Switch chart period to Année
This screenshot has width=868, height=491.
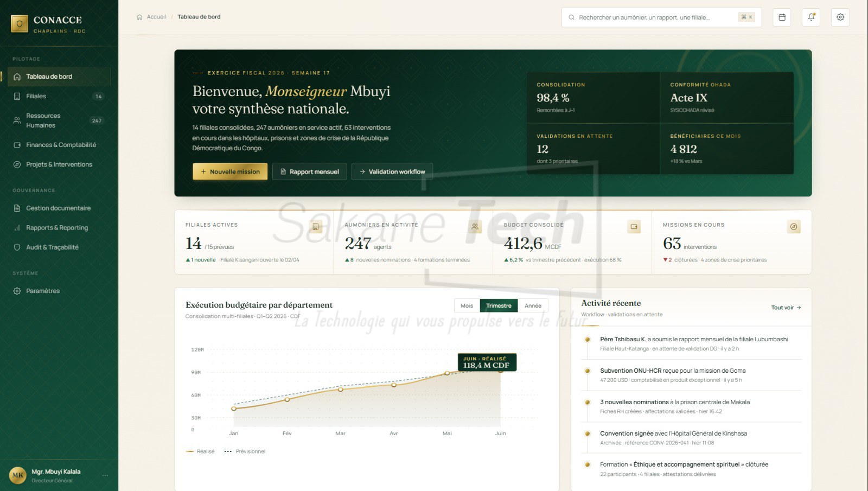pyautogui.click(x=533, y=305)
